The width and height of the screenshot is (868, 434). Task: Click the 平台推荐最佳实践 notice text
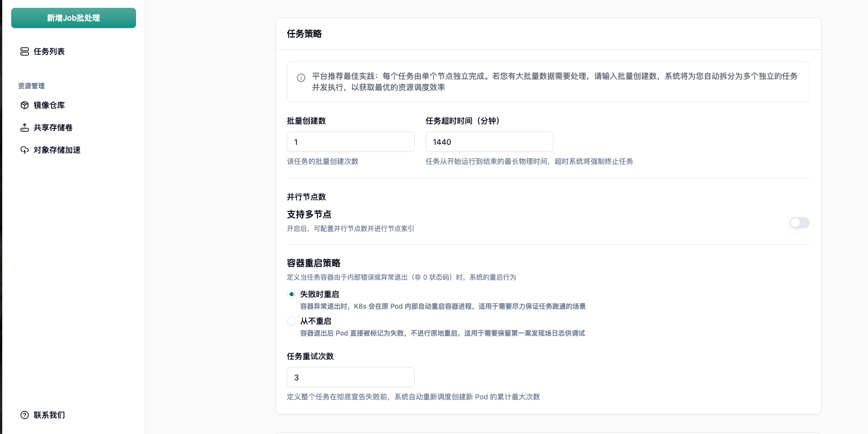(x=554, y=82)
